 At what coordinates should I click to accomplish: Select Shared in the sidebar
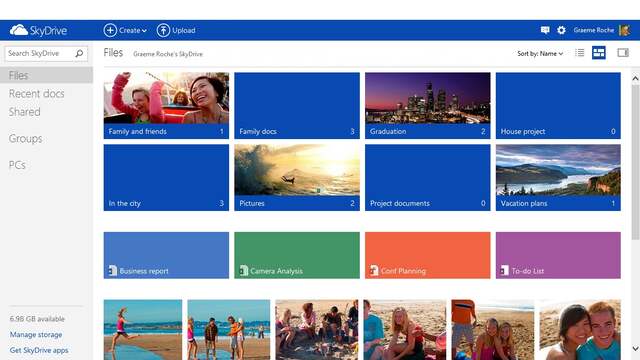click(24, 112)
